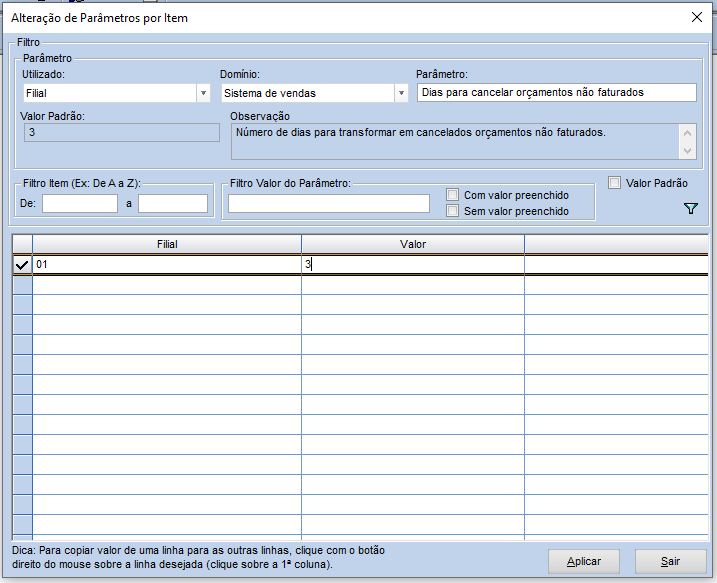Enable the Valor Padrão checkbox
The image size is (717, 583).
[615, 183]
